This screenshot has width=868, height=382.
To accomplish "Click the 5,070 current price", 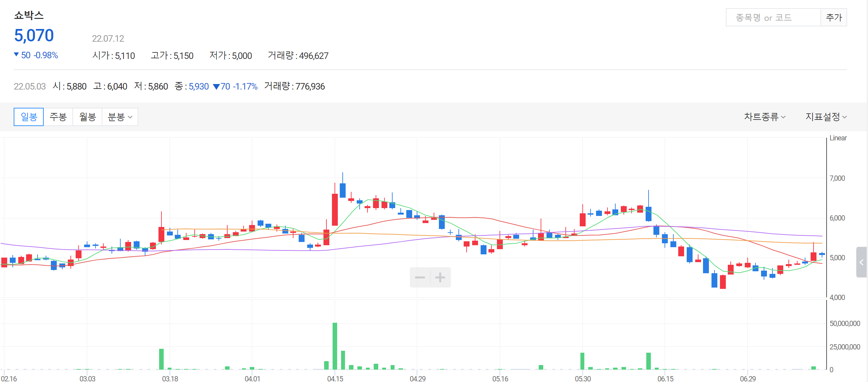I will pyautogui.click(x=34, y=36).
